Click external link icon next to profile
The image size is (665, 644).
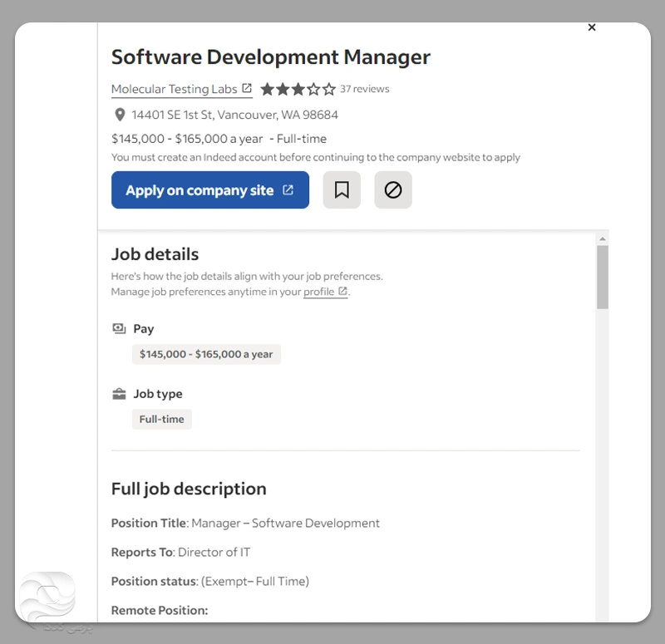point(342,292)
